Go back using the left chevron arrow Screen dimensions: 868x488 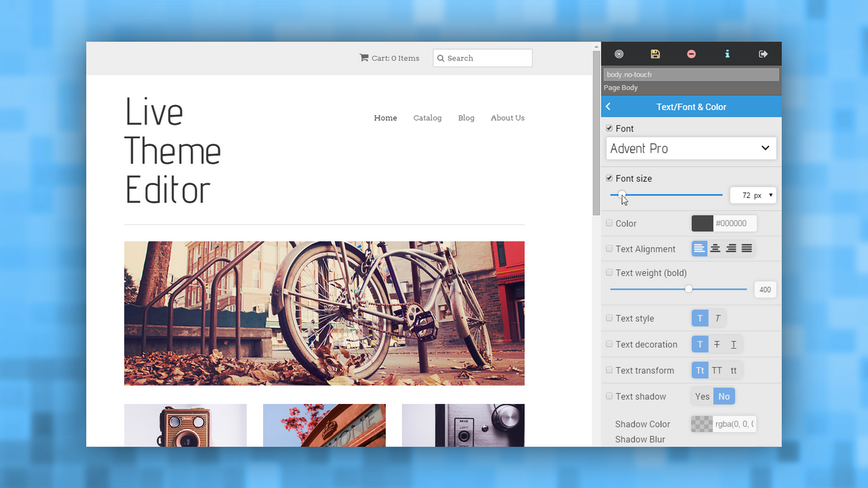coord(608,106)
